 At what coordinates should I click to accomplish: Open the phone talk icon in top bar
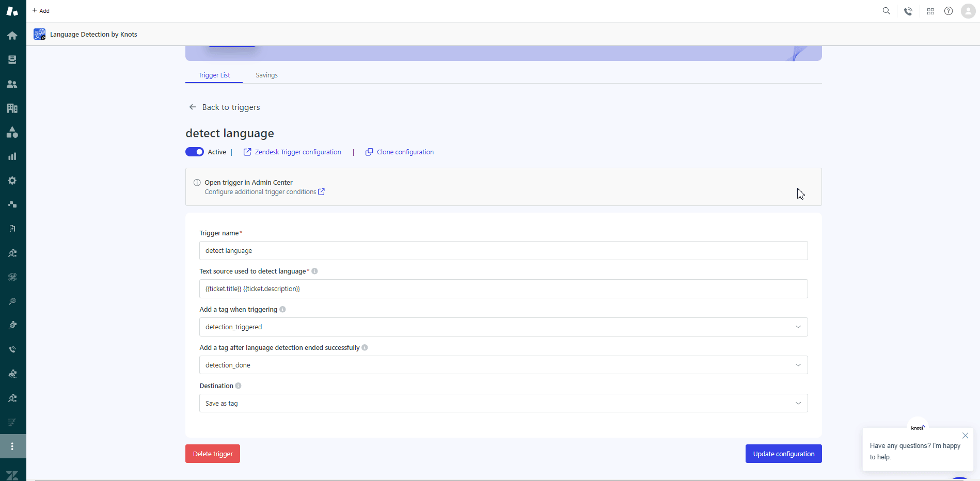pos(908,11)
